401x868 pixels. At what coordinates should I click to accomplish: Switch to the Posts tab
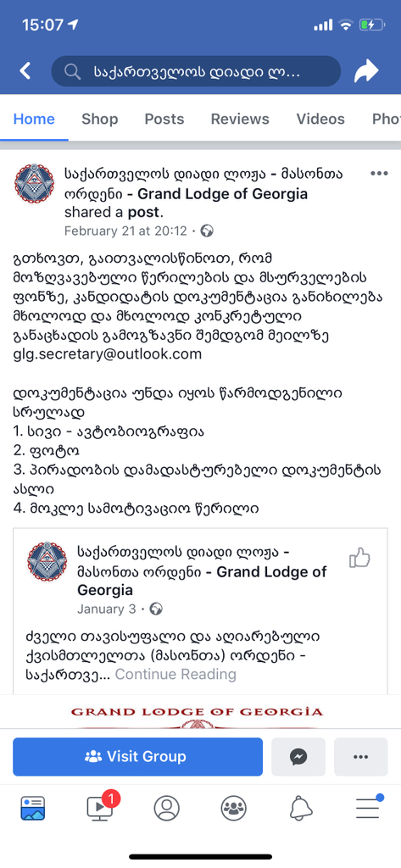pyautogui.click(x=164, y=119)
